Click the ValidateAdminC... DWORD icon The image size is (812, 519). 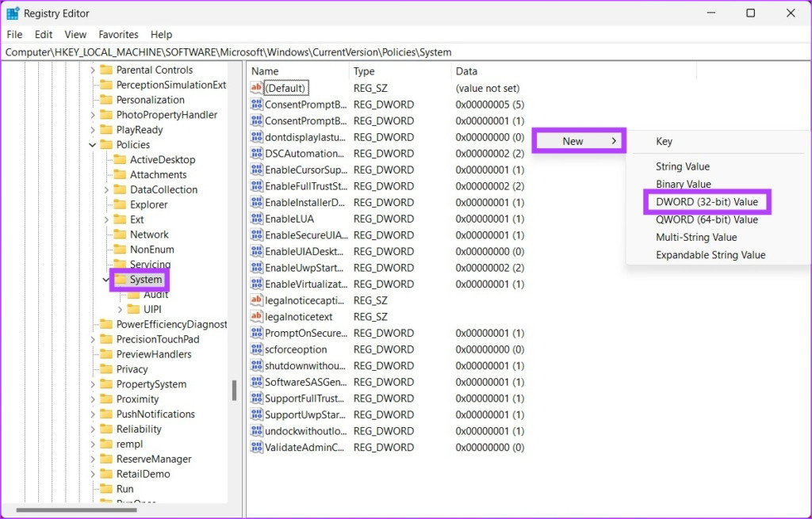point(256,447)
